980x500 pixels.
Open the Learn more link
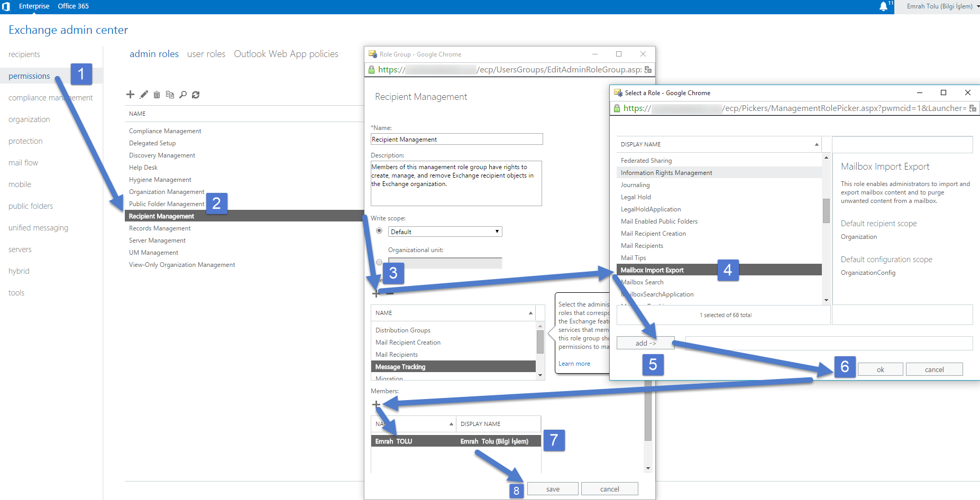[574, 364]
